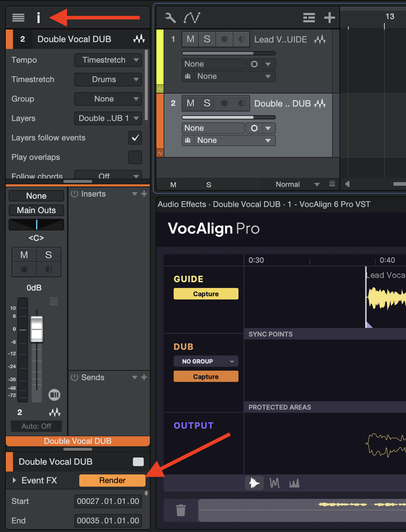
Task: Click the track list layout icon beside the plus
Action: [309, 17]
